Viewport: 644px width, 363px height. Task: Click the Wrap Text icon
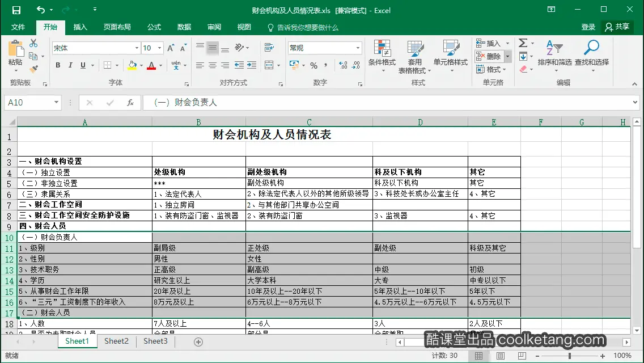point(269,48)
